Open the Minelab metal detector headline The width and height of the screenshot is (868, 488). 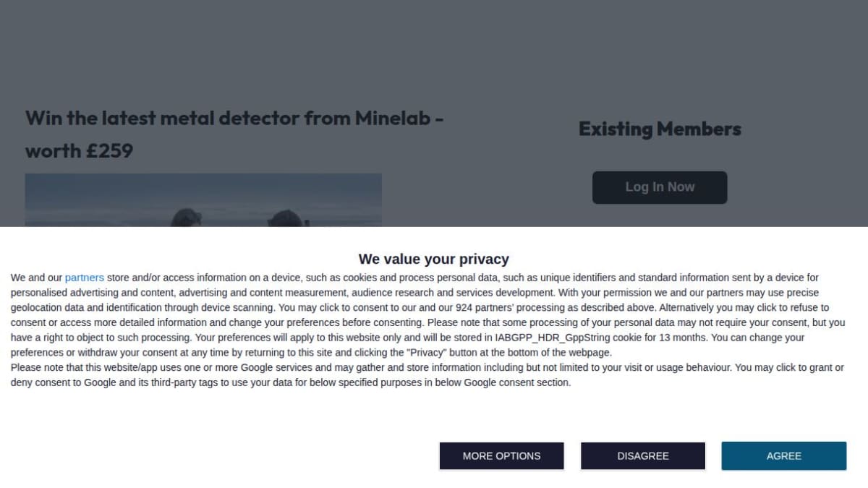point(234,134)
